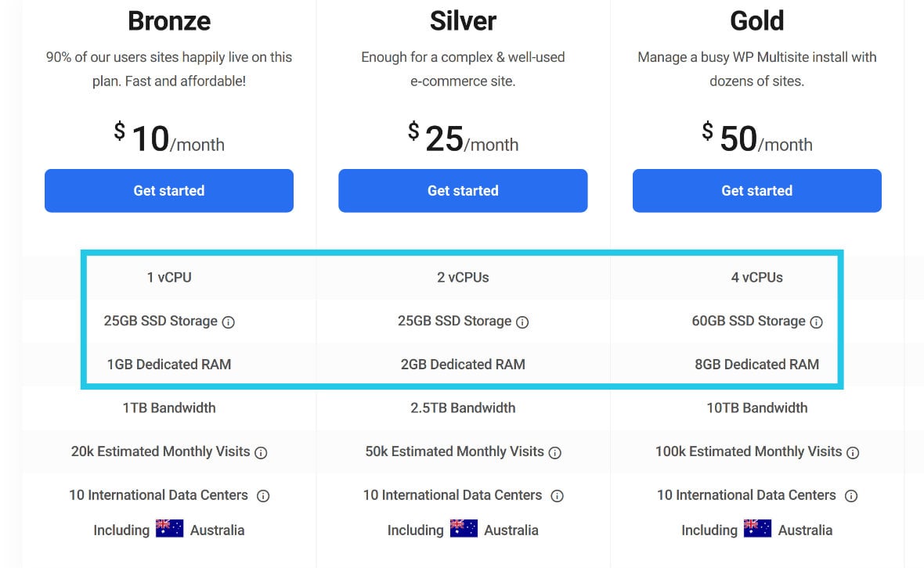Select the Gold plan heading
Image resolution: width=924 pixels, height=568 pixels.
(756, 21)
